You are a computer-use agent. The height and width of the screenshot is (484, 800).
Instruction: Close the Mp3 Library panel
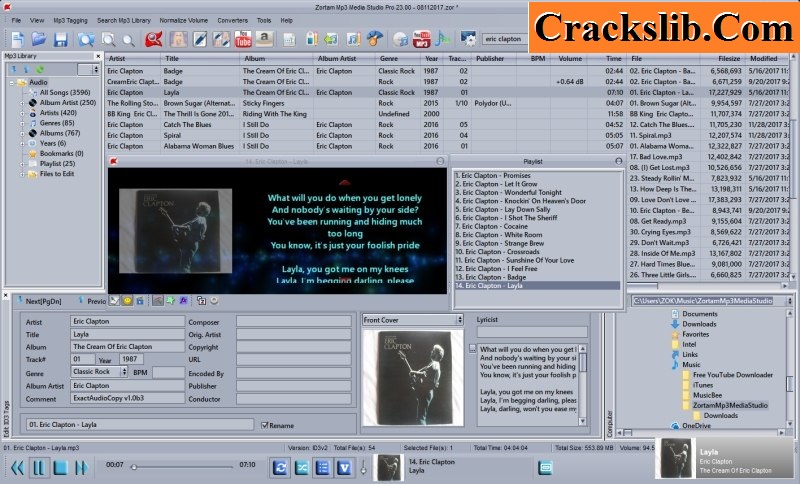[98, 56]
